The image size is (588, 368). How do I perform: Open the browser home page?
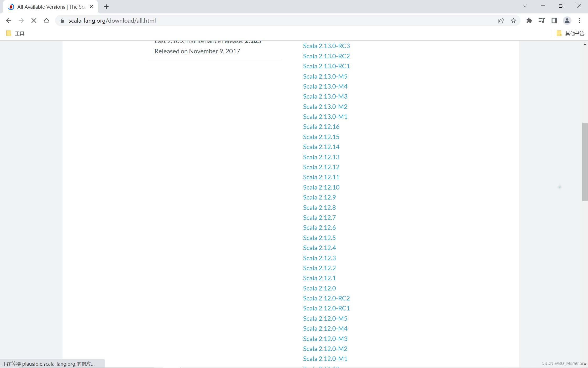tap(46, 21)
